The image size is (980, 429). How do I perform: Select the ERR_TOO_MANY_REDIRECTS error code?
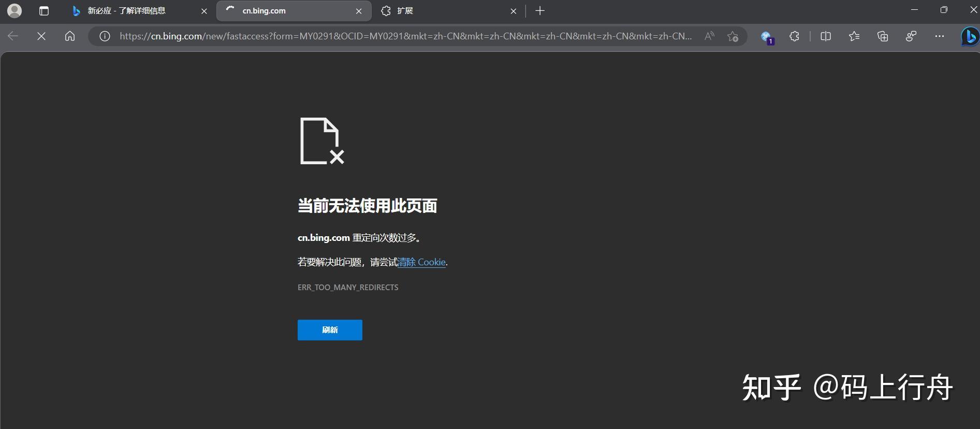pos(348,287)
